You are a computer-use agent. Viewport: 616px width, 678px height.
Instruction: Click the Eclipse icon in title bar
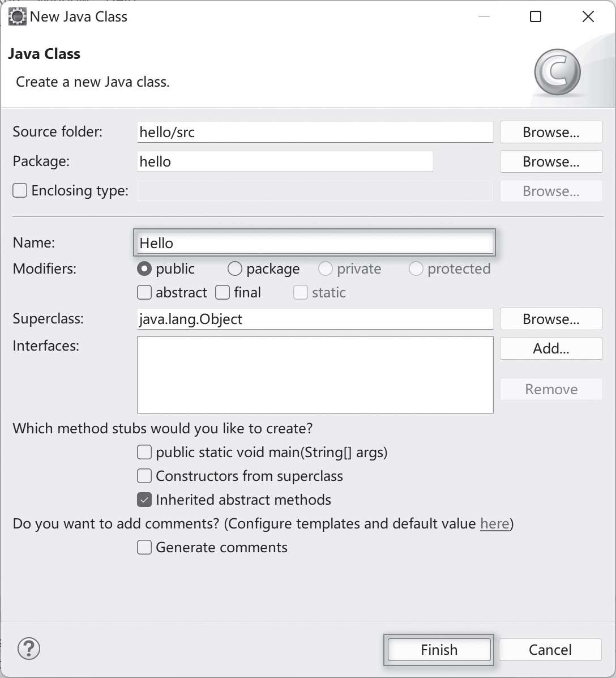pos(18,16)
